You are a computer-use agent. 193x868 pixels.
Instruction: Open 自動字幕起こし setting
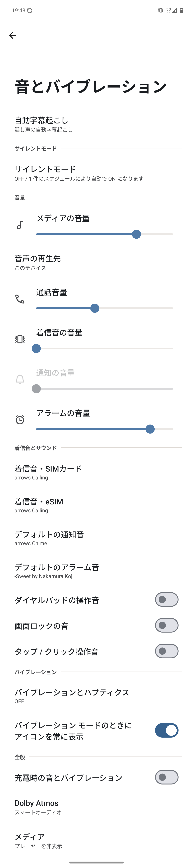click(x=96, y=124)
